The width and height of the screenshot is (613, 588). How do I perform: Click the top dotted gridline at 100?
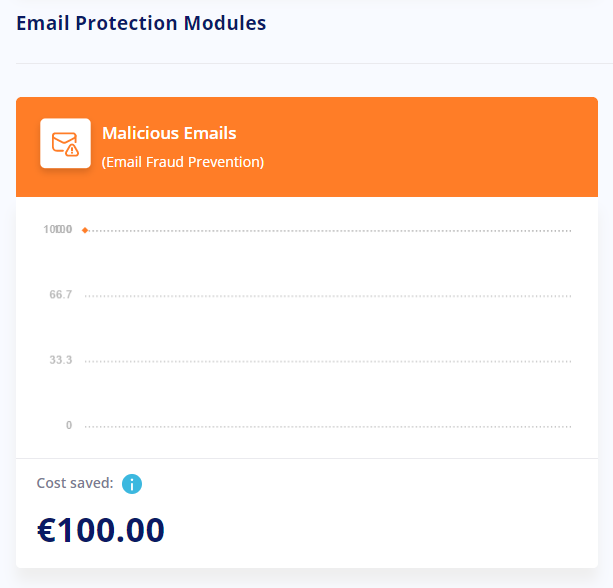[x=330, y=231]
